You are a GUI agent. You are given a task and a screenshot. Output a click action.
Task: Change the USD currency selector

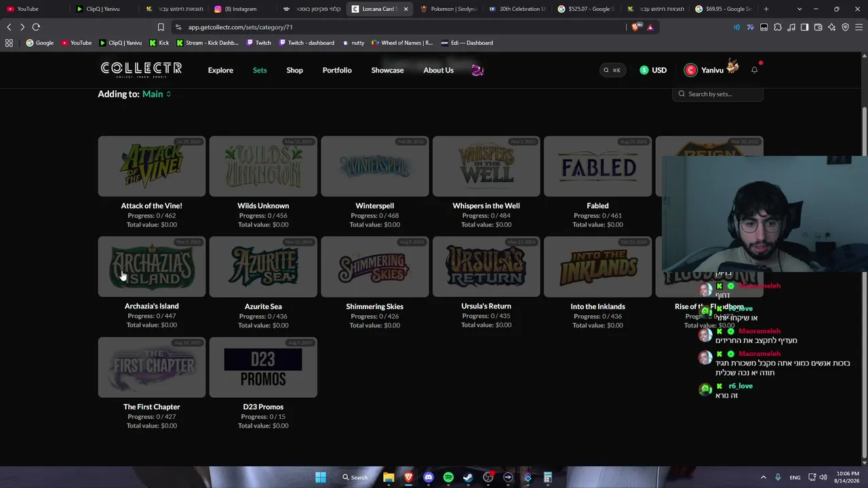point(653,70)
